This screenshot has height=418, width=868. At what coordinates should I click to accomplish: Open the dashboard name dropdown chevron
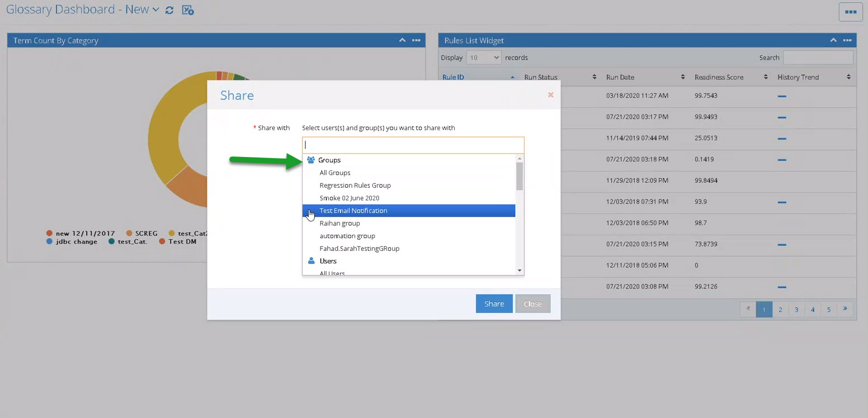click(156, 9)
